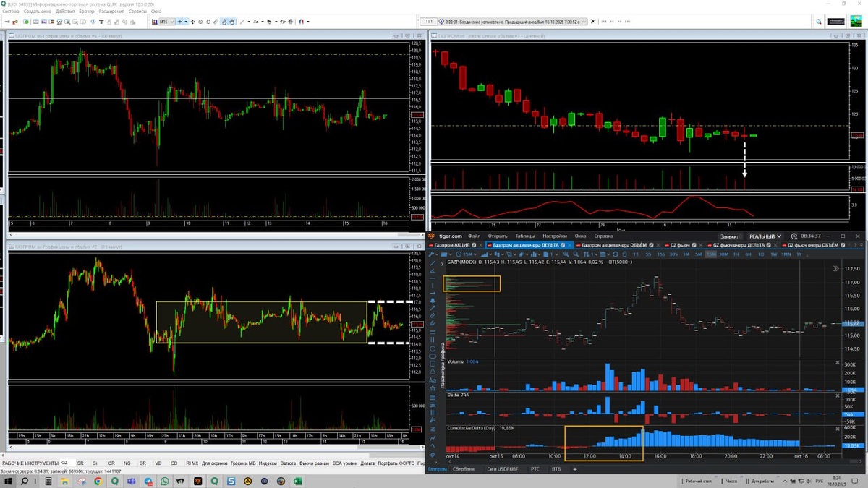Viewport: 868px width, 488px height.
Task: Open the Си и USDRUBF workspace tab
Action: (503, 469)
